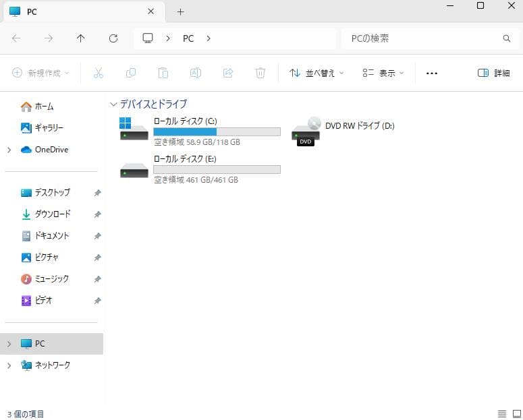Click chevron before PC in address bar
523x420 pixels.
click(x=168, y=38)
